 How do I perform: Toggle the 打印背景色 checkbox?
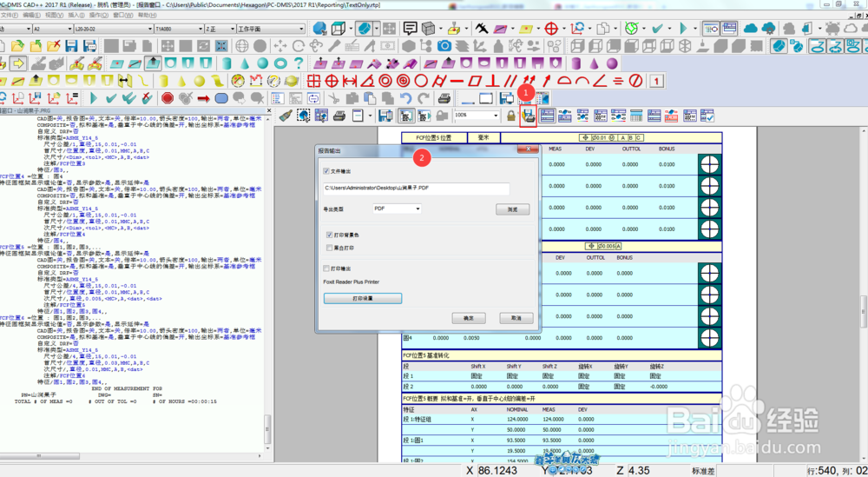(329, 235)
